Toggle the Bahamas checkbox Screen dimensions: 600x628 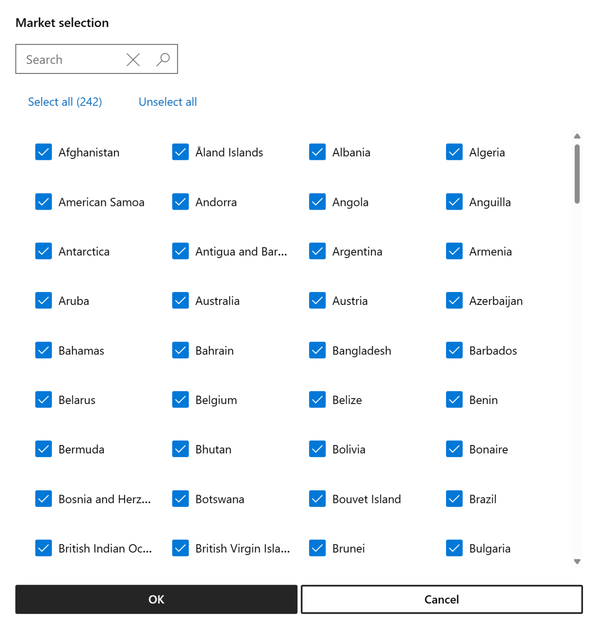pyautogui.click(x=43, y=350)
